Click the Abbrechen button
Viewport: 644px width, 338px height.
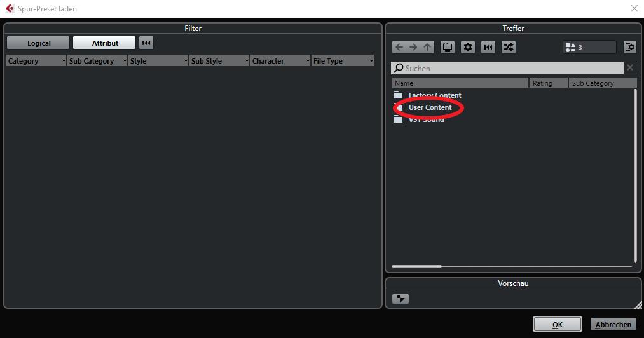tap(613, 325)
